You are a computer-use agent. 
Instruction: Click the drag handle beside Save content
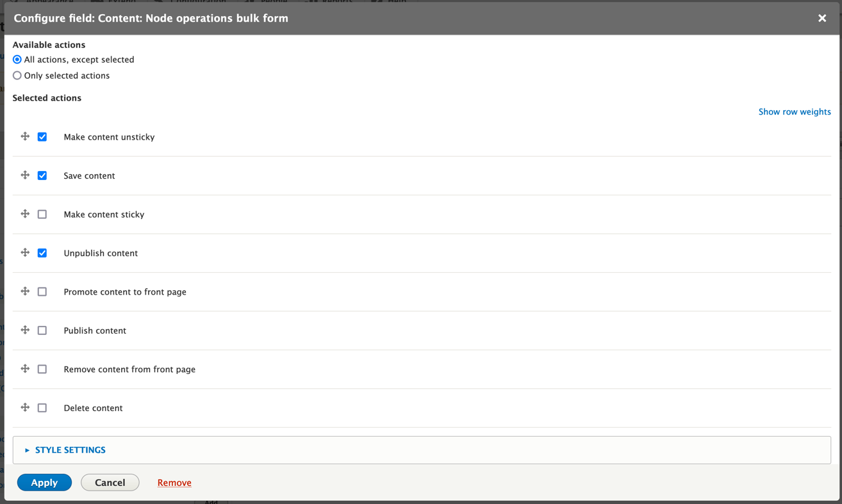point(25,175)
